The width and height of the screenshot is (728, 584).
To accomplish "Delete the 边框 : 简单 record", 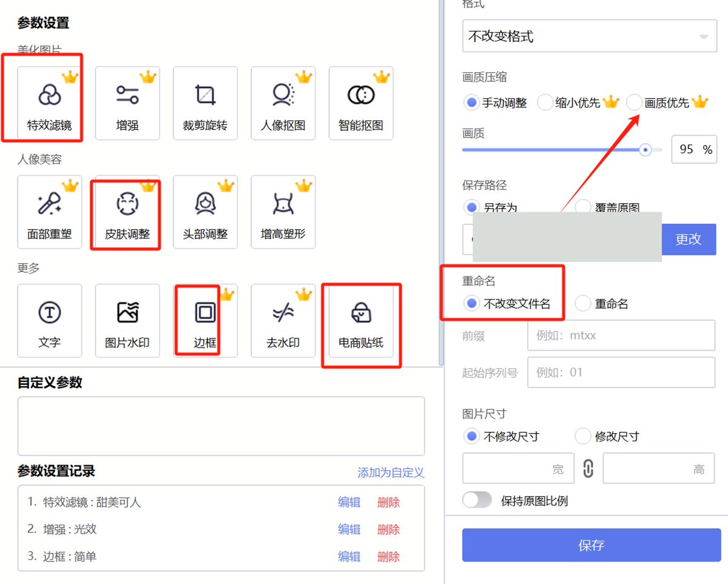I will click(388, 557).
